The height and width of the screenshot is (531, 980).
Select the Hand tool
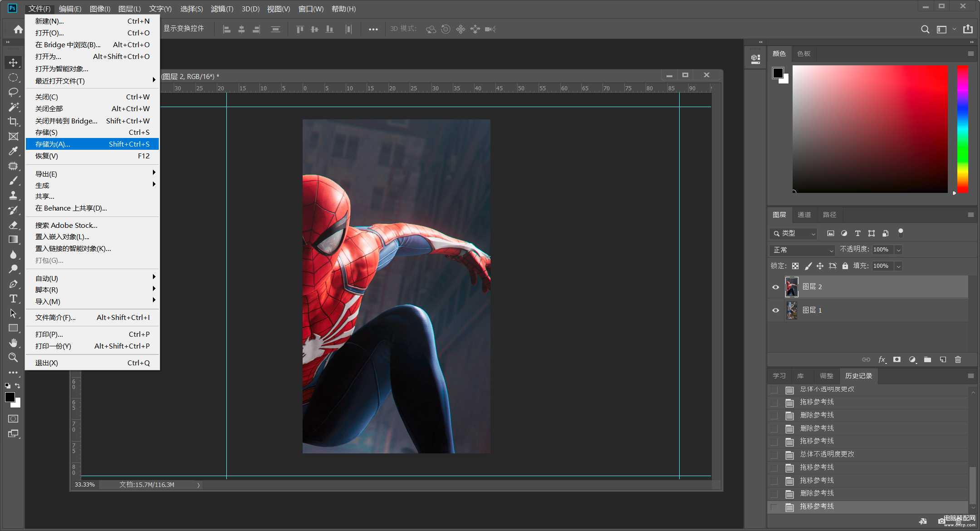(13, 343)
